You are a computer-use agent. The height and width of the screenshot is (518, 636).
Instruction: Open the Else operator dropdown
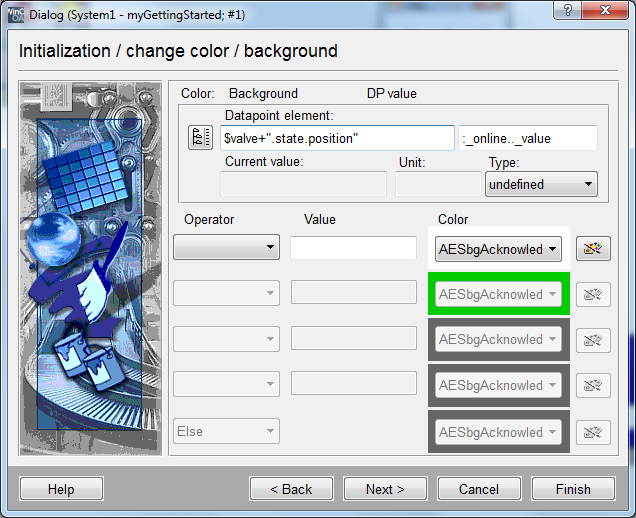226,432
